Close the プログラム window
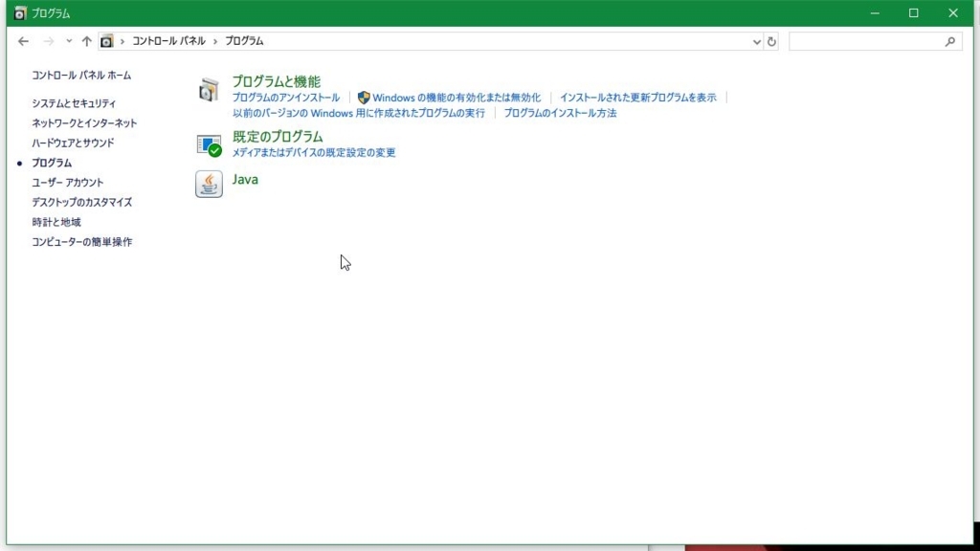980x551 pixels. (x=953, y=13)
